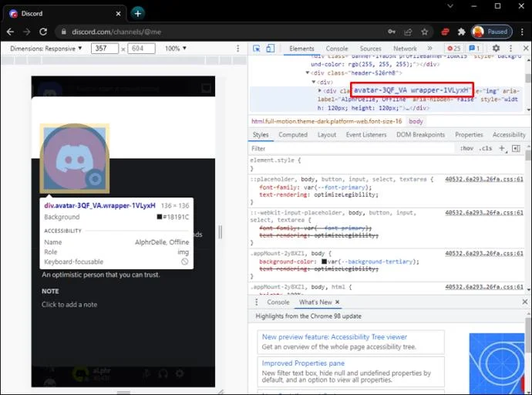Click the avatar status badge
Screen dimensions: 532x395
click(95, 179)
